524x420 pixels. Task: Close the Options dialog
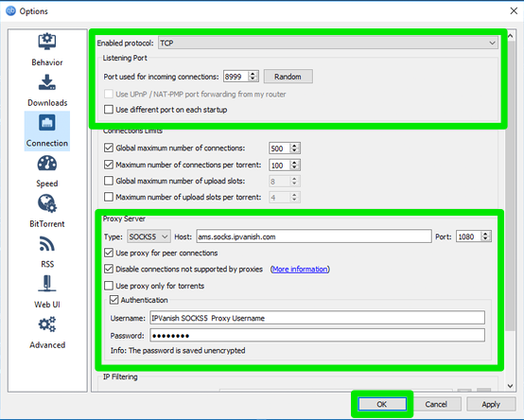(x=514, y=11)
